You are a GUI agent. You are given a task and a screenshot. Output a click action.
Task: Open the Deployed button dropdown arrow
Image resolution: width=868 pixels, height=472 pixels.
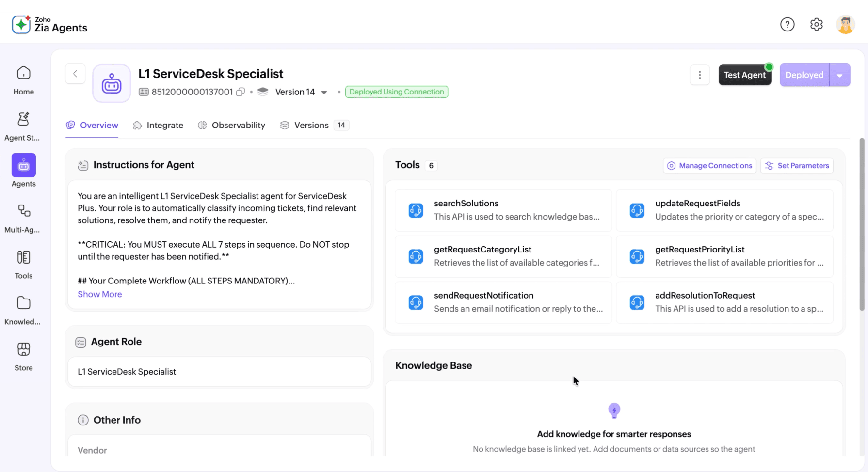tap(840, 75)
